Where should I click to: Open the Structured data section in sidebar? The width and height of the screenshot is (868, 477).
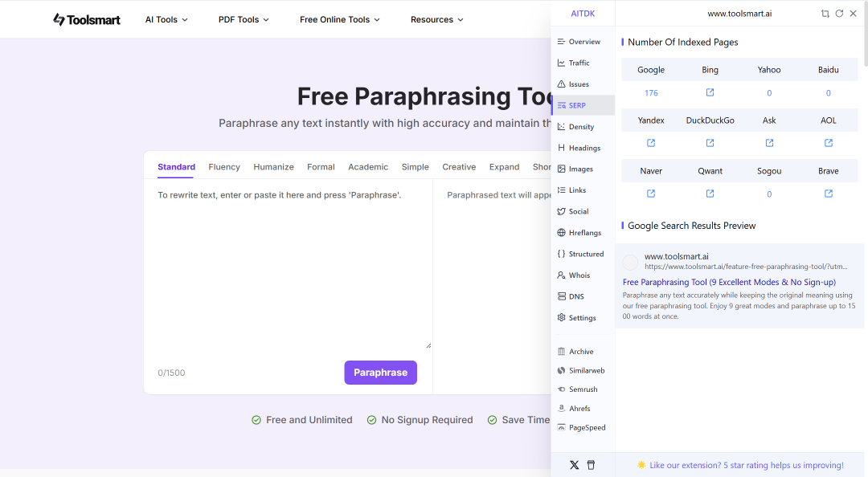click(583, 254)
